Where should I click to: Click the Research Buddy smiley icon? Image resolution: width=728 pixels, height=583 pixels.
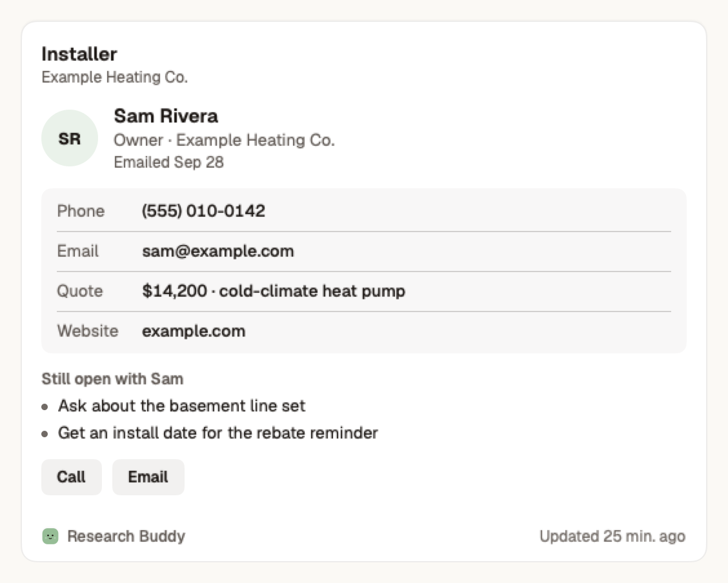tap(50, 536)
